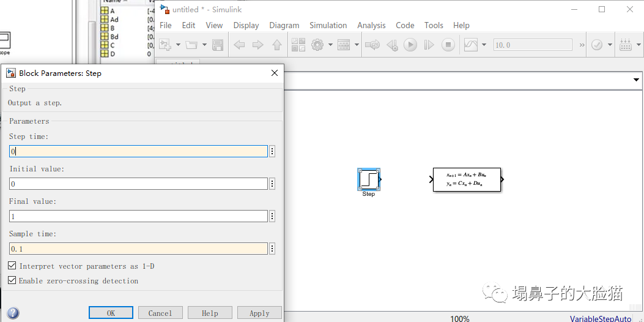644x322 pixels.
Task: Select the Discrete State-Space block
Action: (x=467, y=179)
